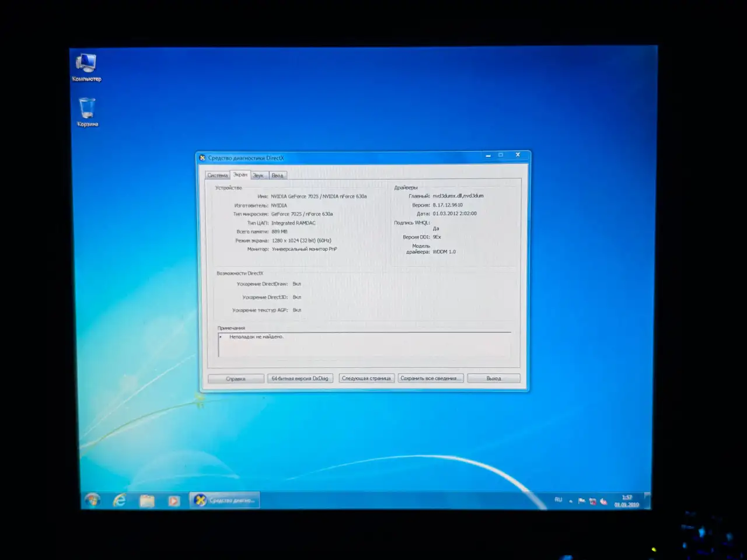Open the RU language indicator
The image size is (747, 560).
[558, 500]
